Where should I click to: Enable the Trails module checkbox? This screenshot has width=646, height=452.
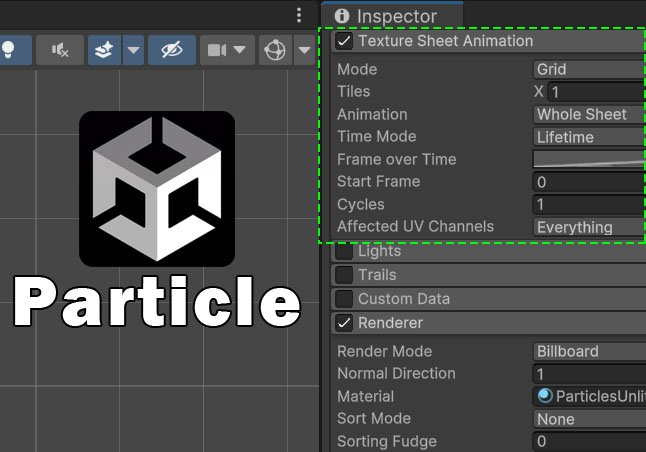click(344, 275)
